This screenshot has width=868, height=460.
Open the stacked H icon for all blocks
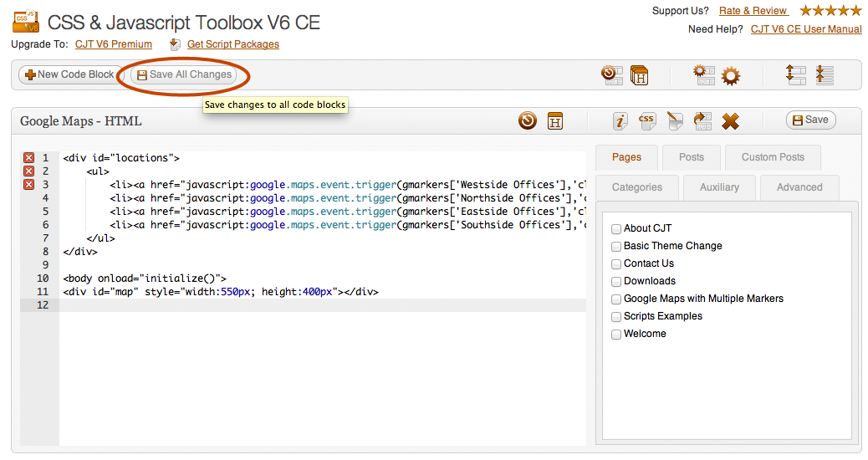coord(640,75)
